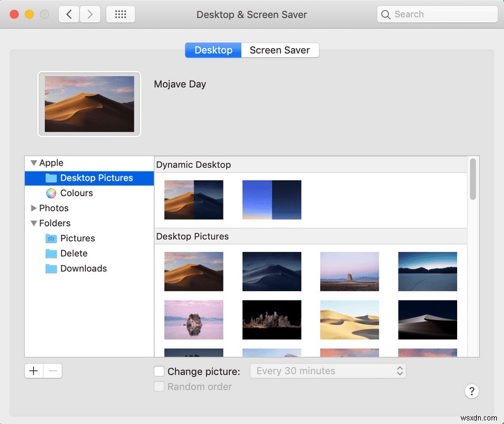Enable the Change picture checkbox
Screen dimensions: 504x424
pos(159,371)
